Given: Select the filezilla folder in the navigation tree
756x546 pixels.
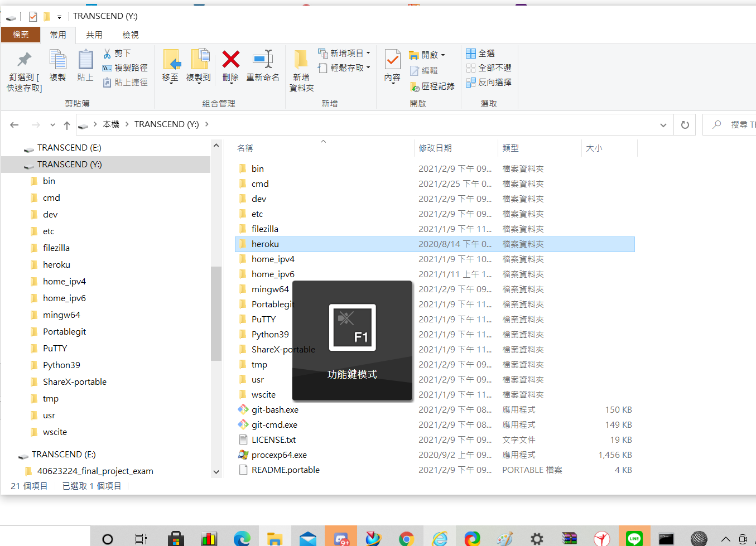Looking at the screenshot, I should point(56,248).
